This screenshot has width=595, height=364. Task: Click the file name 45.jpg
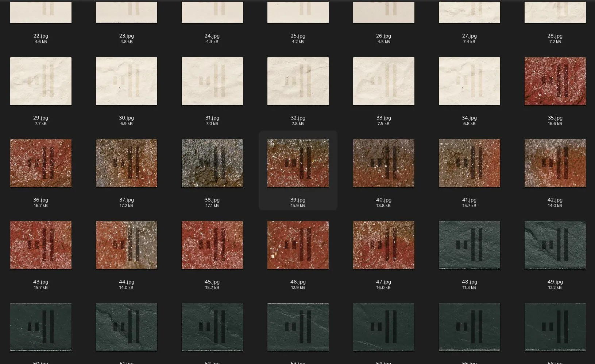(212, 282)
